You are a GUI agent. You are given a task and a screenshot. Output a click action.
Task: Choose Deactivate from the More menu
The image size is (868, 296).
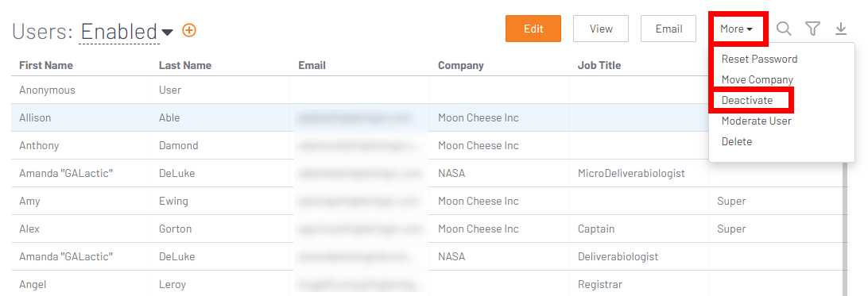tap(746, 100)
